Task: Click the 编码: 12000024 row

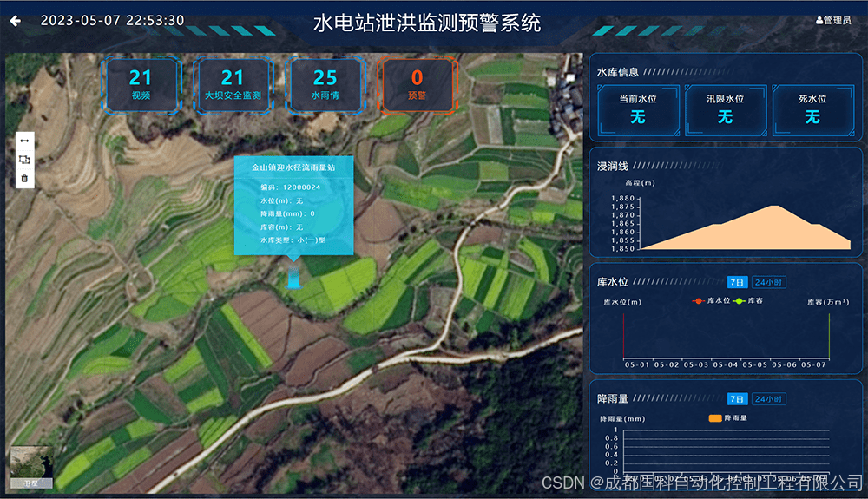Action: pyautogui.click(x=291, y=187)
